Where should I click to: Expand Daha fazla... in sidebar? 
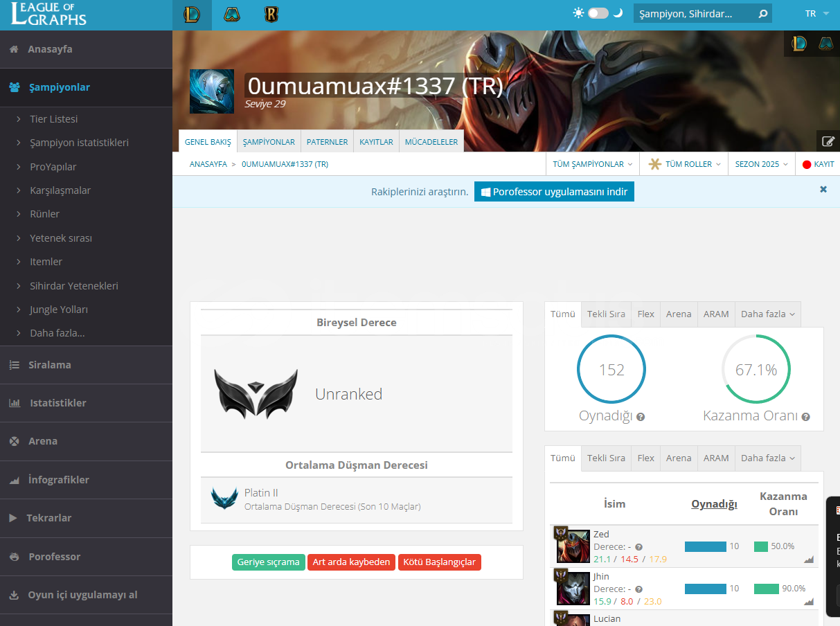pos(57,333)
